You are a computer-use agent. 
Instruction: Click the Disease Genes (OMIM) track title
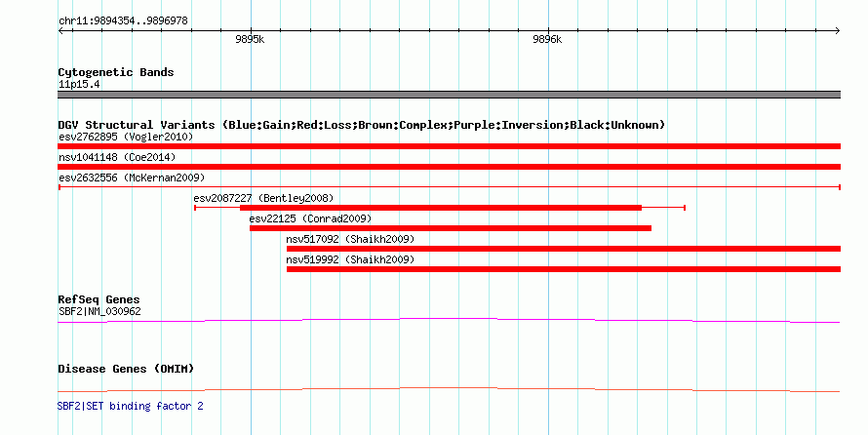(x=126, y=369)
